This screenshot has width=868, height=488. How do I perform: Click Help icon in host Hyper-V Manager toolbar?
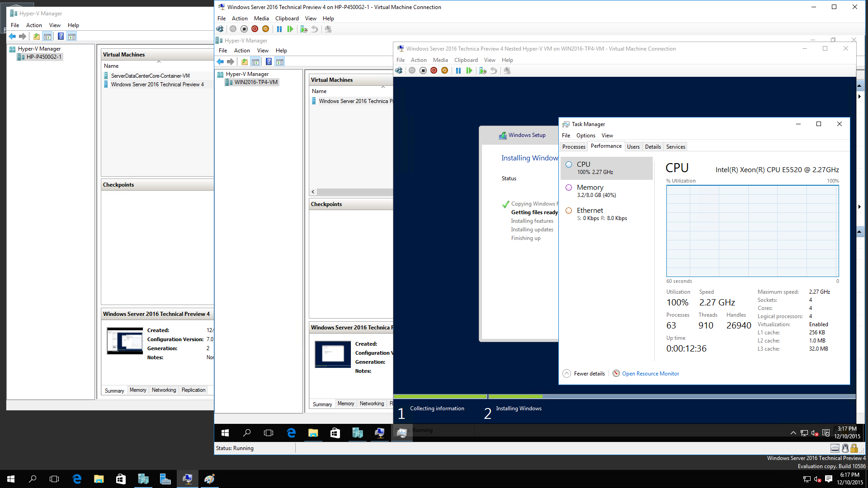coord(61,36)
